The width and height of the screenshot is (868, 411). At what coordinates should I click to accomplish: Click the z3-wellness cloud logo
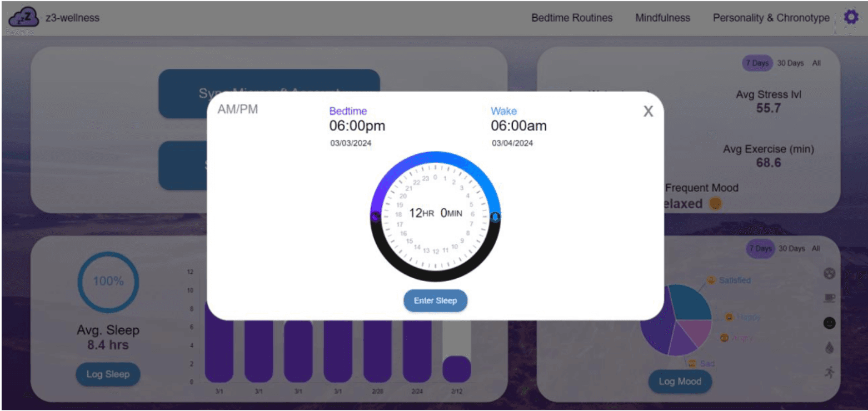click(23, 16)
